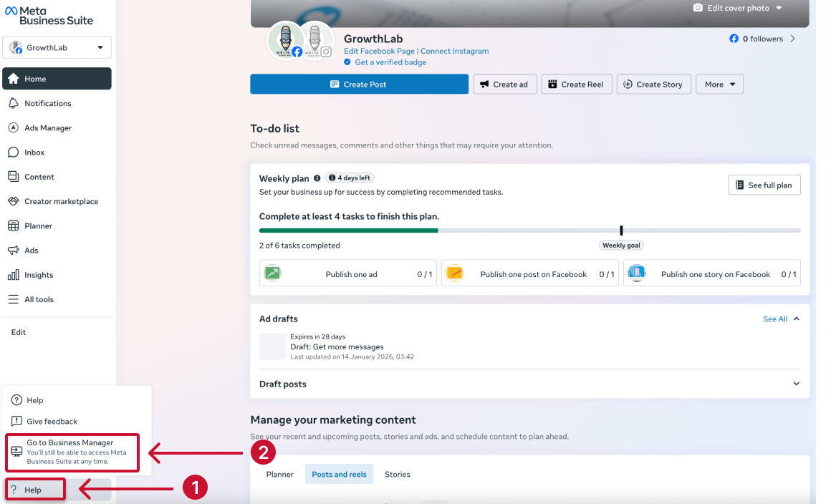Click the Connect Instagram link
Viewport: 826px width, 504px height.
tap(454, 51)
